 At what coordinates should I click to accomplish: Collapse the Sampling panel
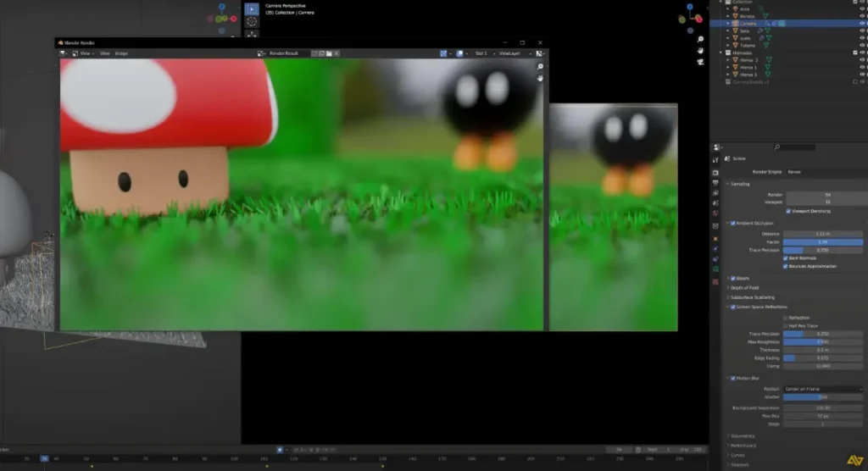pos(739,185)
